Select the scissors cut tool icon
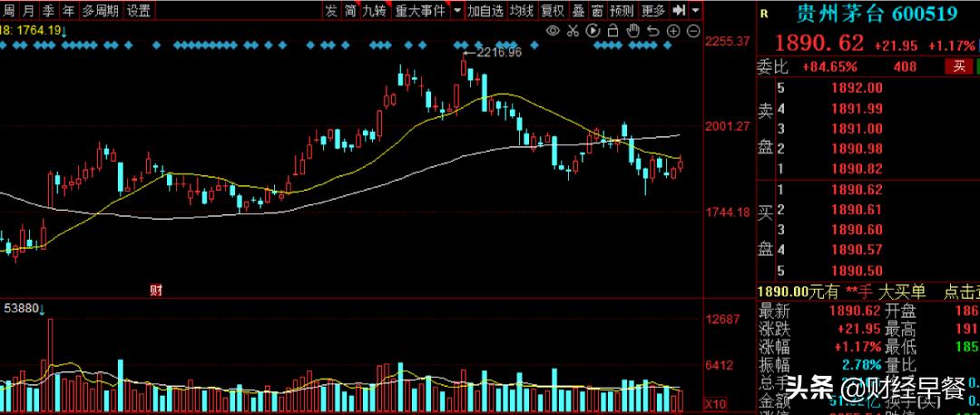This screenshot has width=980, height=415. (x=573, y=31)
